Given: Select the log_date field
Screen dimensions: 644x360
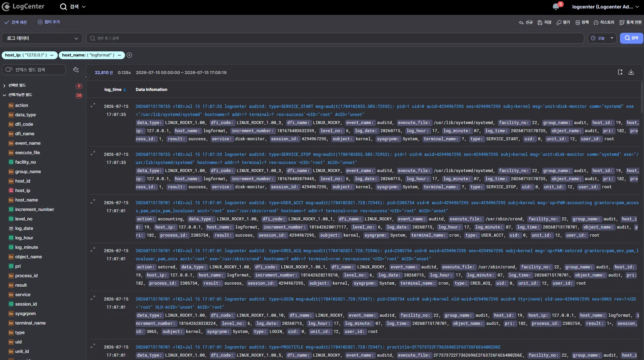Looking at the screenshot, I should (x=24, y=229).
